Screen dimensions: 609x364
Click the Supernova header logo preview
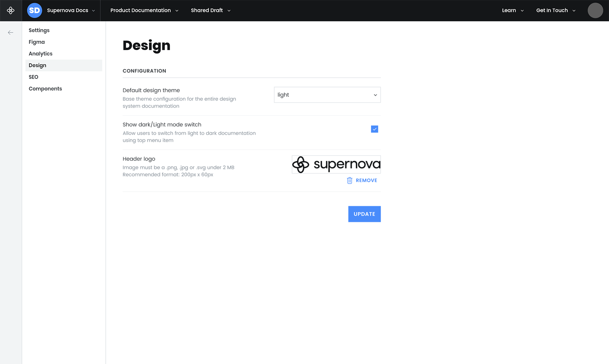pyautogui.click(x=336, y=164)
